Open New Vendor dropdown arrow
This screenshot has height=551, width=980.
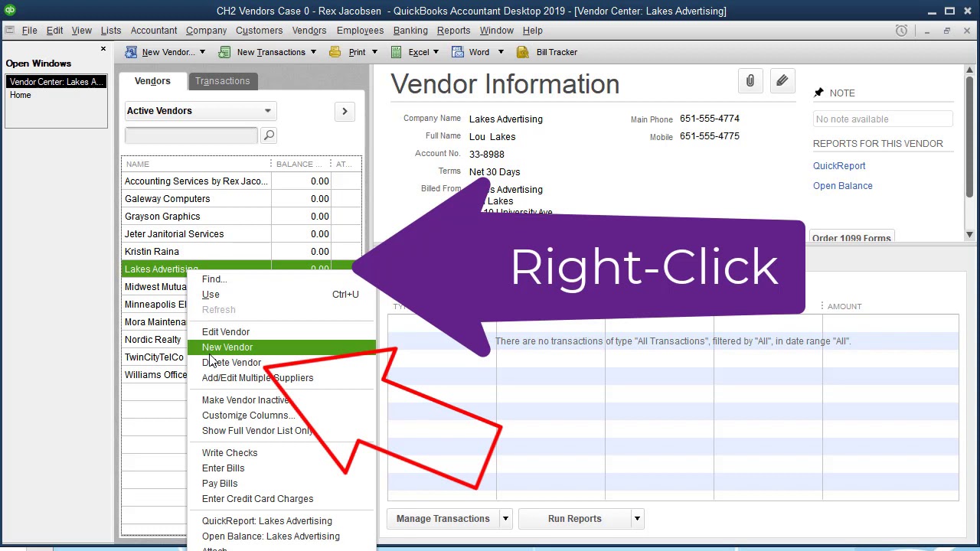pyautogui.click(x=202, y=52)
